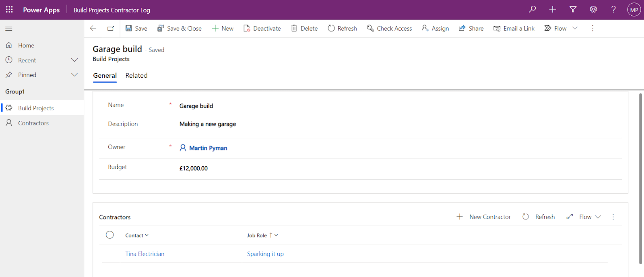This screenshot has height=277, width=644.
Task: Click the search magnifier icon in header
Action: [532, 9]
